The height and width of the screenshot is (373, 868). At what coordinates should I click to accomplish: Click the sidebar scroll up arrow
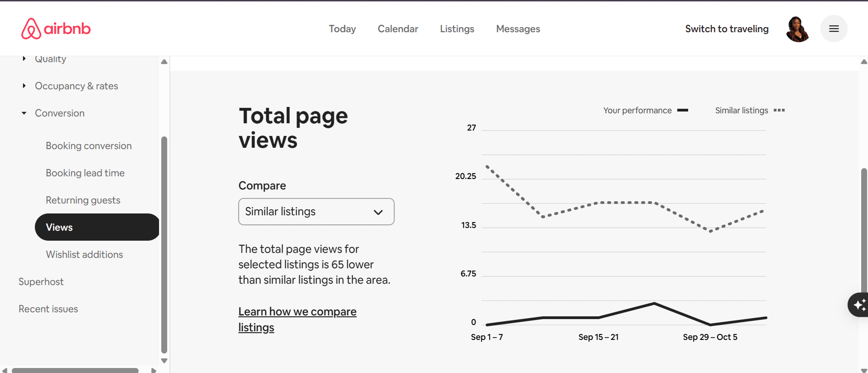[x=164, y=62]
